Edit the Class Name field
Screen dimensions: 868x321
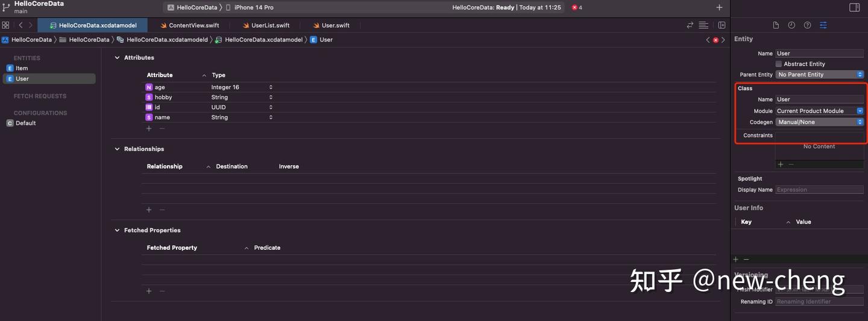click(819, 99)
